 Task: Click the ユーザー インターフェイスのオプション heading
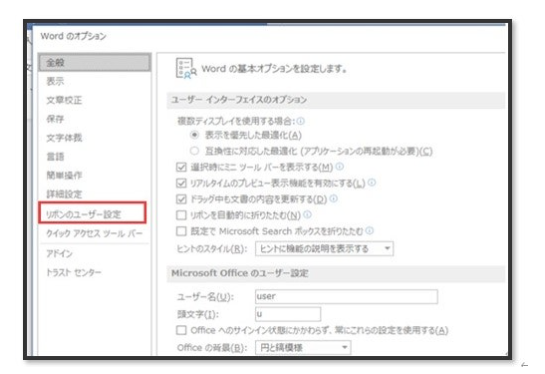click(239, 100)
